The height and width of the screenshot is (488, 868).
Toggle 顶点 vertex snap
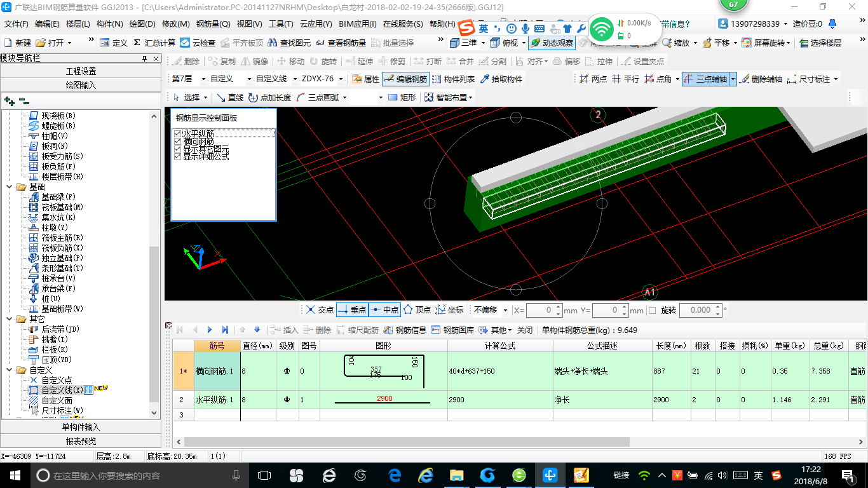[x=417, y=310]
